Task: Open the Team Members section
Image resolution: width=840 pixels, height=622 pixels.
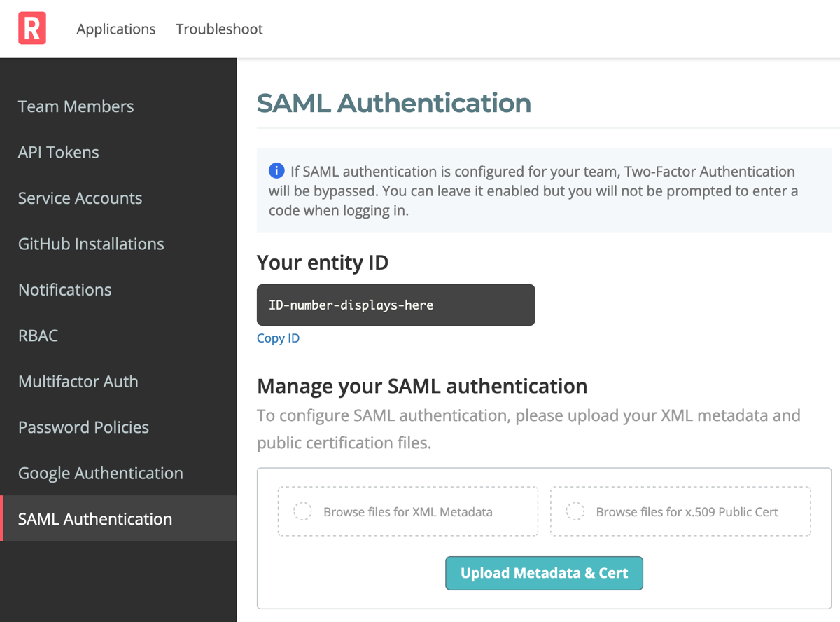Action: (76, 106)
